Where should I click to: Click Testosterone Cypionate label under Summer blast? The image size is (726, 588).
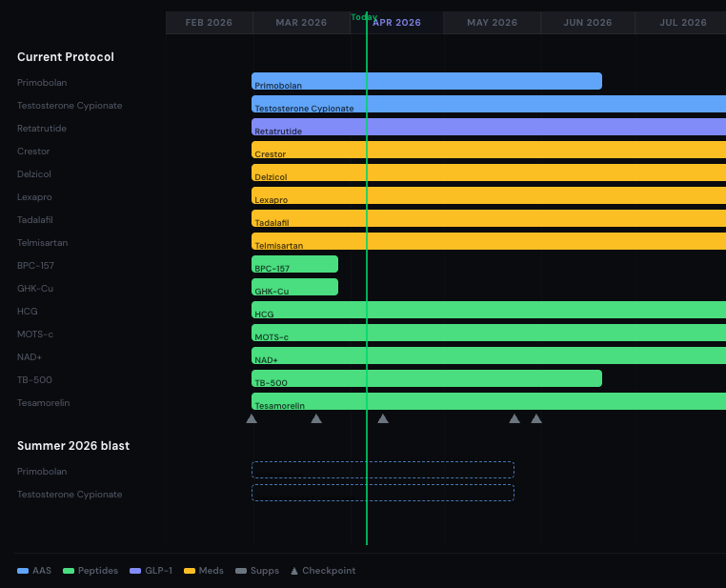[70, 495]
